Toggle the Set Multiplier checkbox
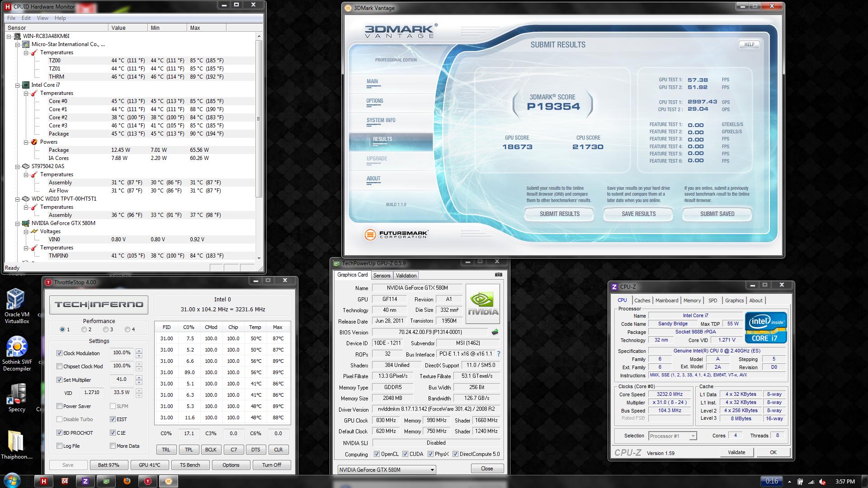 coord(59,380)
